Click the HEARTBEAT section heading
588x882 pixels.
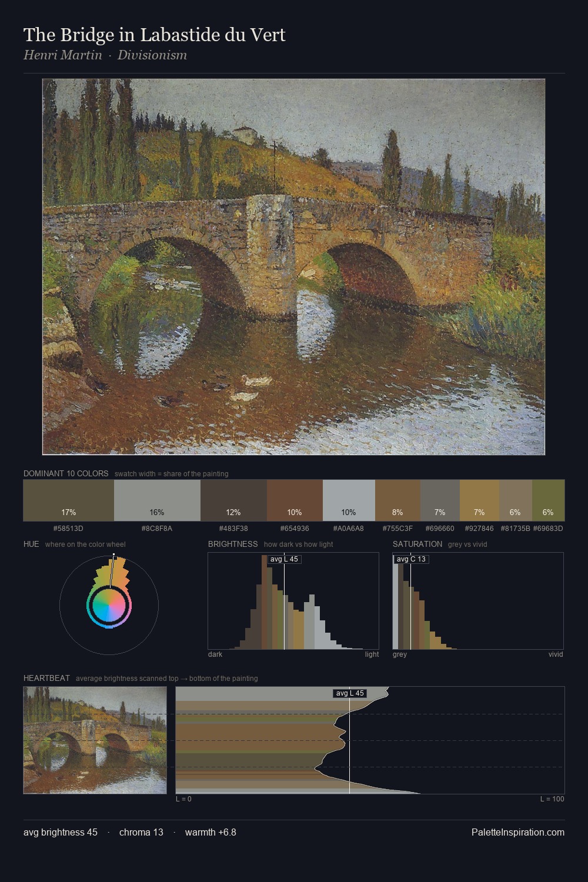pos(46,678)
